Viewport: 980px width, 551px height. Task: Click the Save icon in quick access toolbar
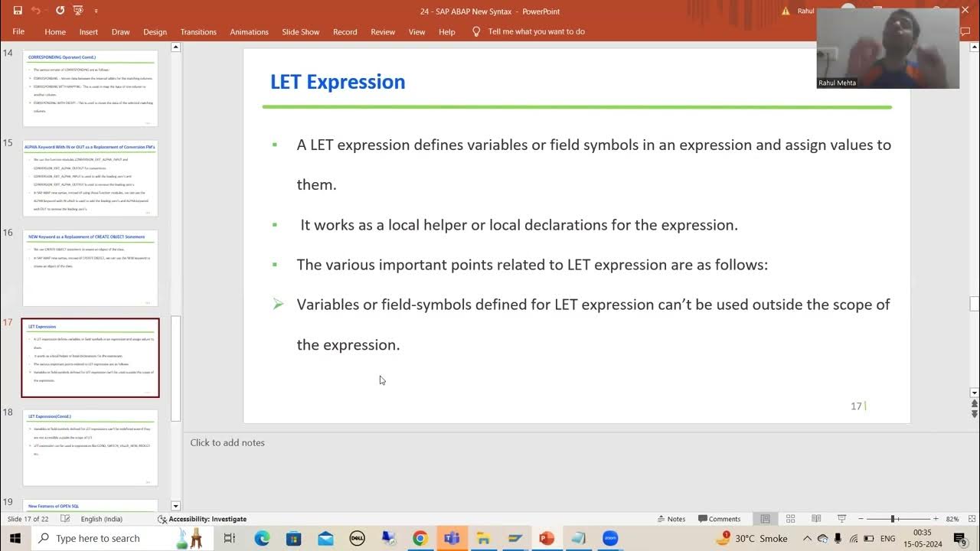[x=18, y=11]
